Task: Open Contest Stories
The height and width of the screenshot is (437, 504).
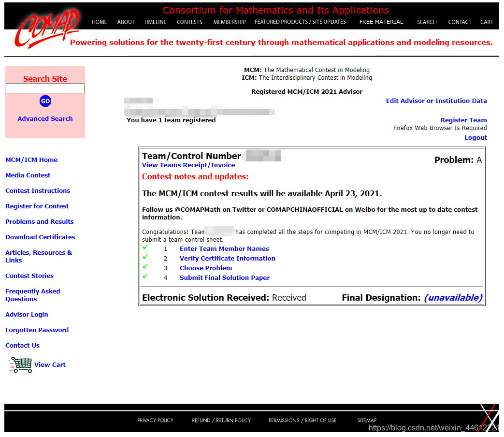Action: [x=29, y=276]
